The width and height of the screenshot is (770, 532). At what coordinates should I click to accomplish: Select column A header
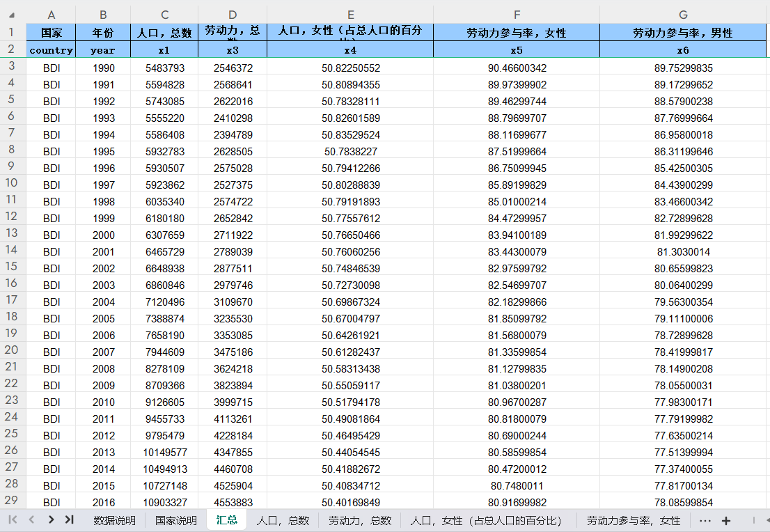51,15
